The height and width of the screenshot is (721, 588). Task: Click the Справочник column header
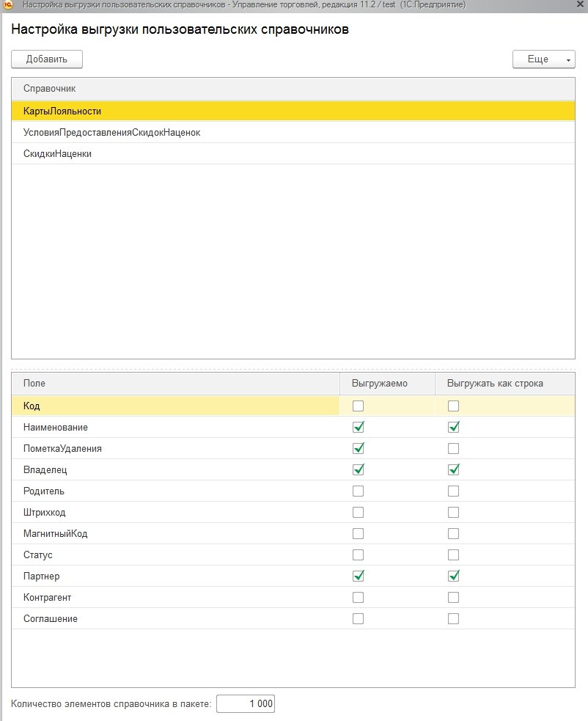point(293,89)
